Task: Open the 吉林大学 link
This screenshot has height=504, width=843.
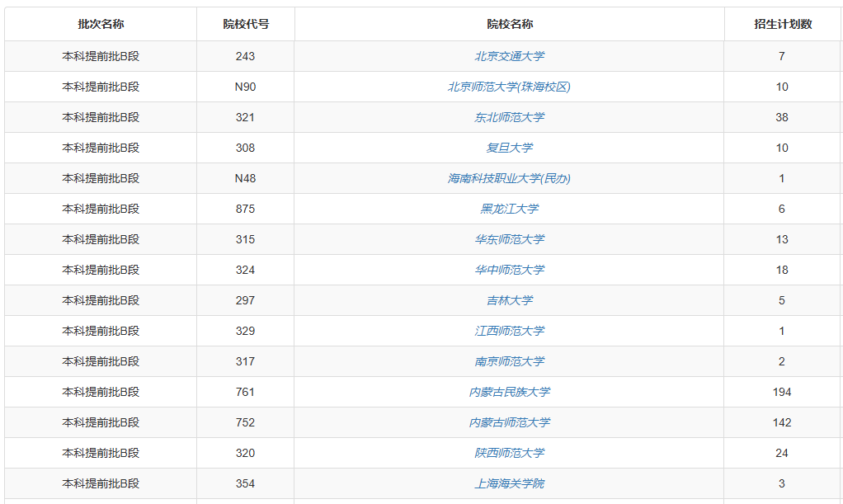Action: [x=509, y=300]
